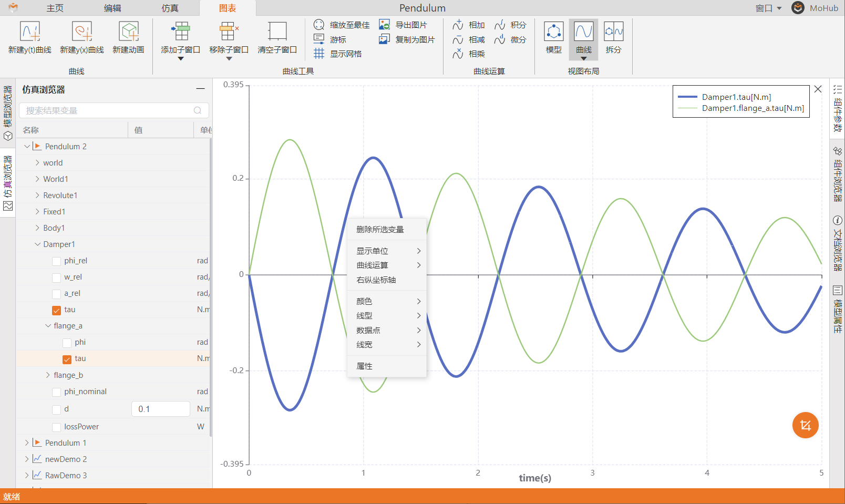The image size is (845, 504).
Task: Export the chart using 导出图片
Action: 403,25
